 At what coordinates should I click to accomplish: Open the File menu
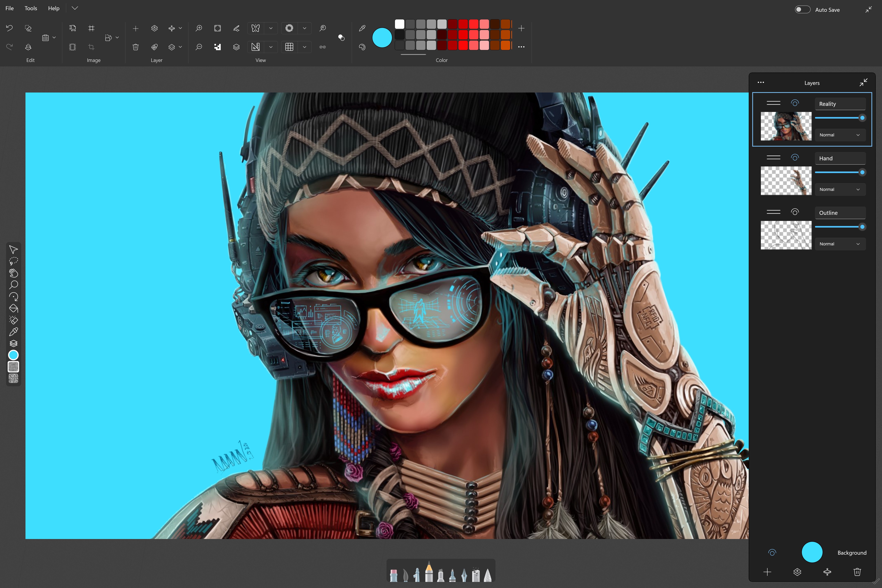pos(9,8)
